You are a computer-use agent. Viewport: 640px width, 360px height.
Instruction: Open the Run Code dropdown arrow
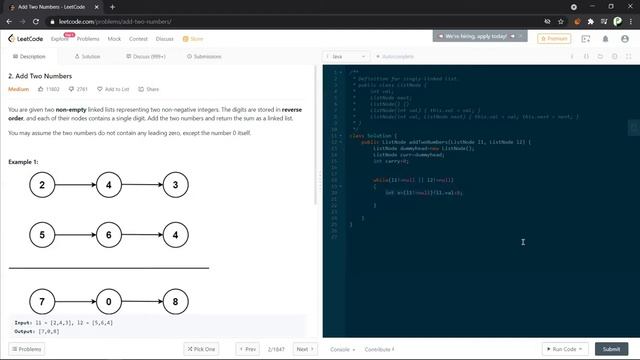580,349
